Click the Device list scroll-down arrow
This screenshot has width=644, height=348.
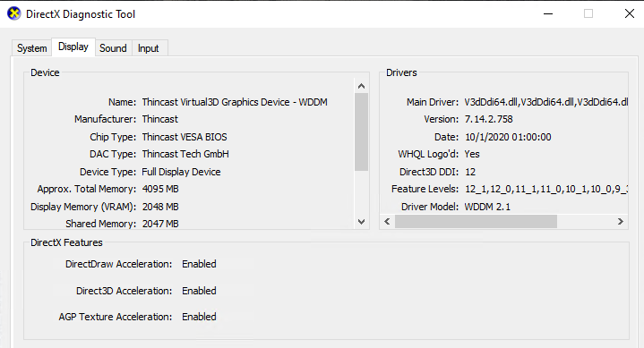coord(362,222)
